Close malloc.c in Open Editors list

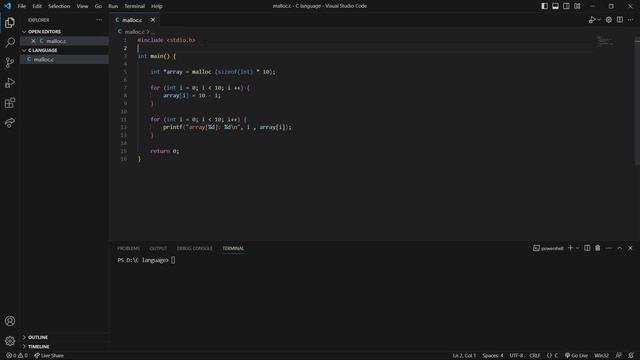[33, 41]
